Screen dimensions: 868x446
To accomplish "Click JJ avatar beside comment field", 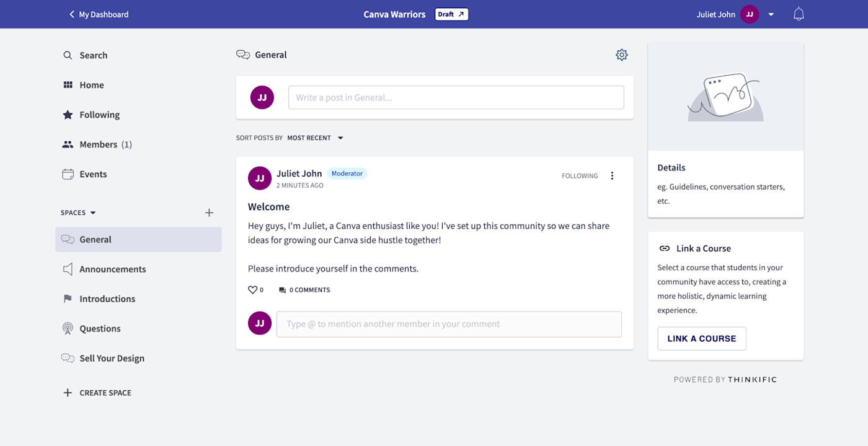I will (260, 323).
